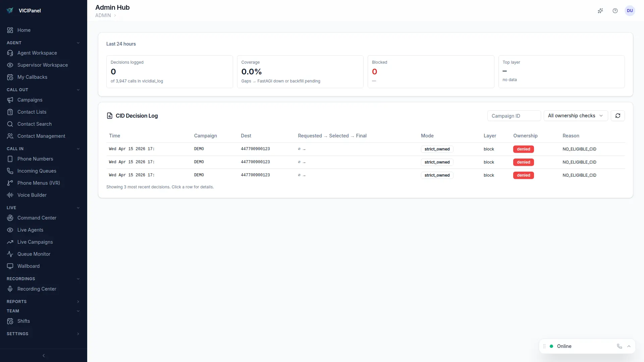The height and width of the screenshot is (362, 644).
Task: Open the Queue Monitor menu item
Action: [34, 254]
